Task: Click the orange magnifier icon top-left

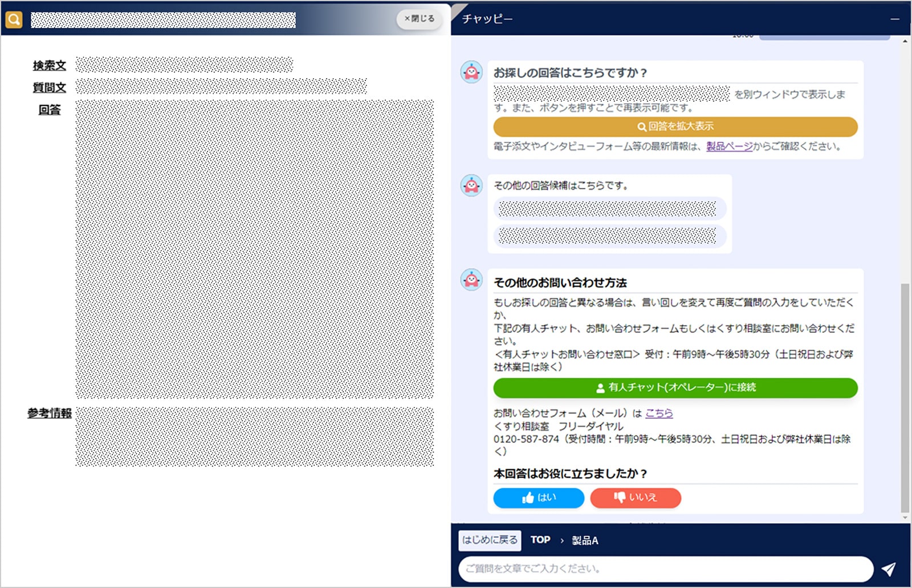Action: 13,19
